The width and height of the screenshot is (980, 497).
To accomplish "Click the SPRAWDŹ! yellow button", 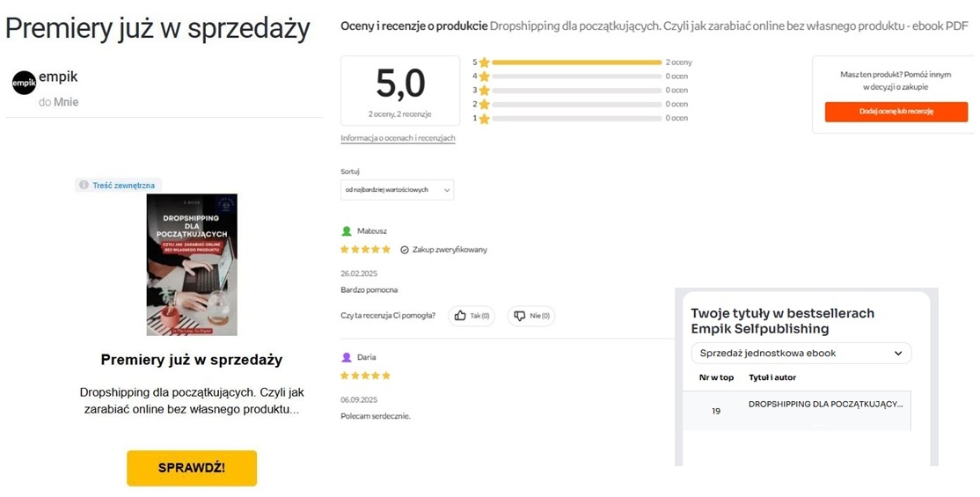I will click(x=192, y=468).
